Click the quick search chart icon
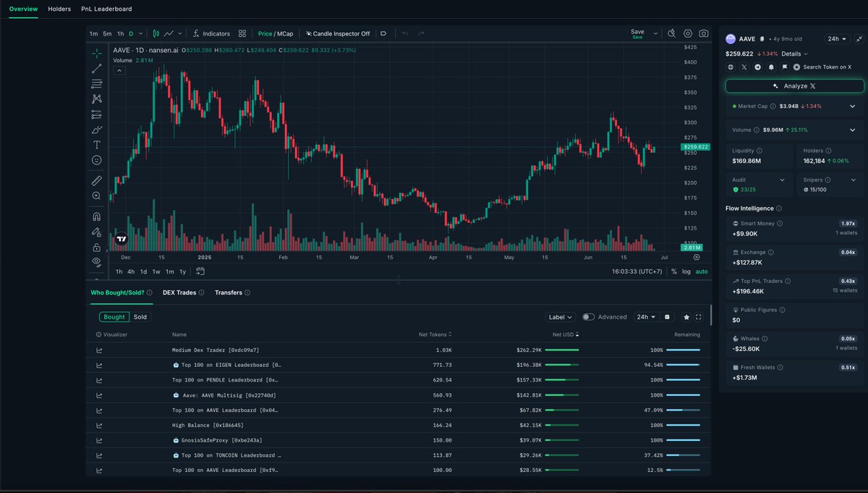 click(671, 33)
